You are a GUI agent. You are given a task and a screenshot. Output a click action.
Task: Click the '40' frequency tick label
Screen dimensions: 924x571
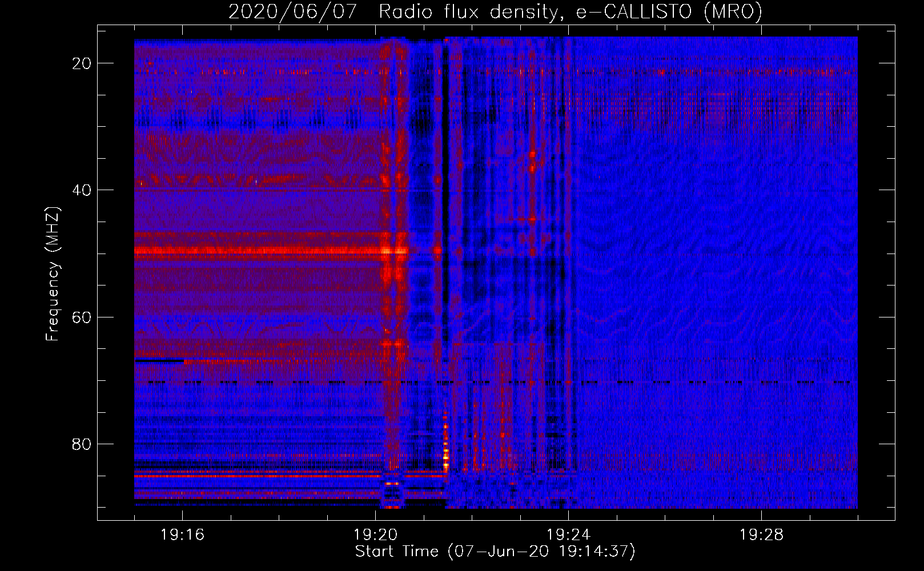click(82, 190)
